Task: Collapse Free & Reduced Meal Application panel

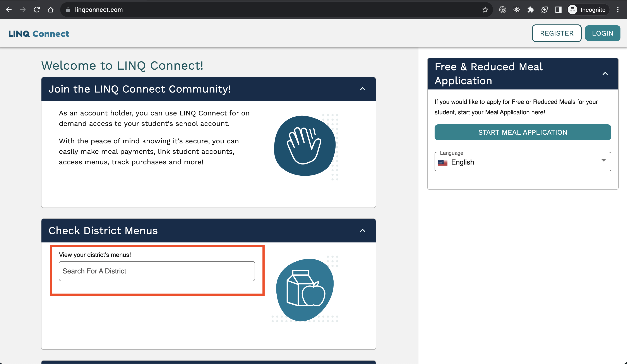Action: [x=605, y=74]
